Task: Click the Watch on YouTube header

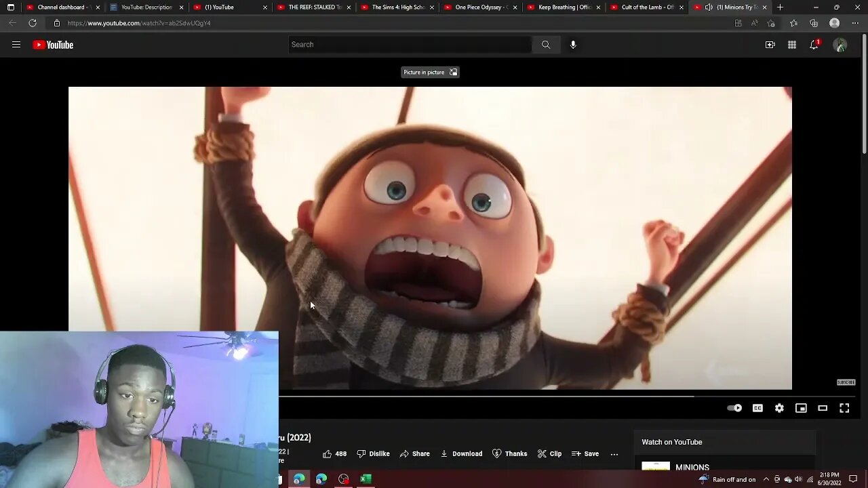Action: 672,442
